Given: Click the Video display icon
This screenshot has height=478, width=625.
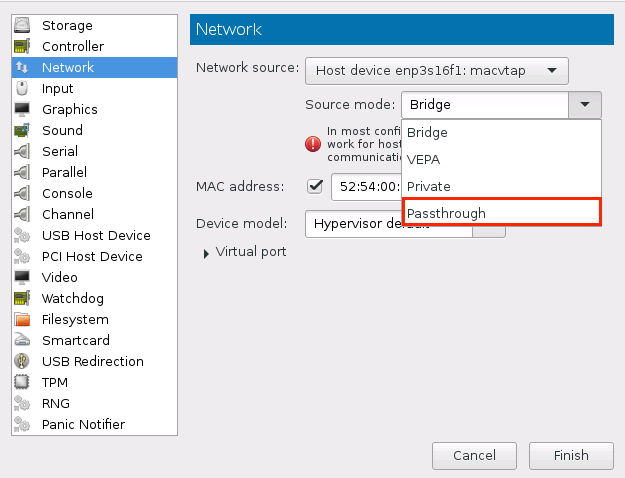Looking at the screenshot, I should [x=21, y=277].
